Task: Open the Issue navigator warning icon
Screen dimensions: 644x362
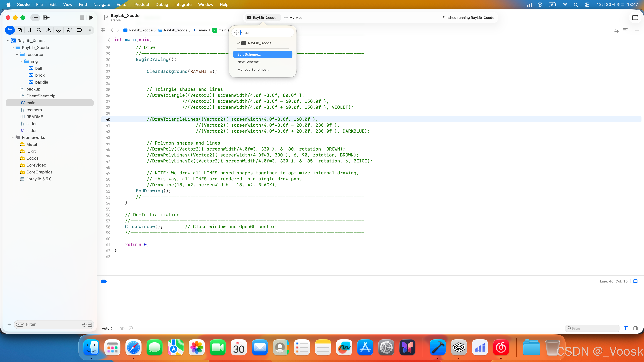Action: (x=48, y=30)
